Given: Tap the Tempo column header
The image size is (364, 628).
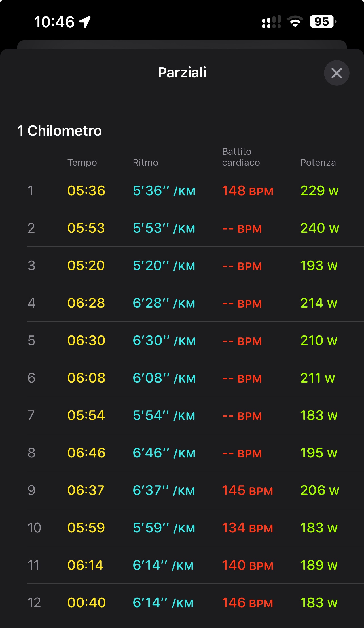Looking at the screenshot, I should pyautogui.click(x=82, y=163).
